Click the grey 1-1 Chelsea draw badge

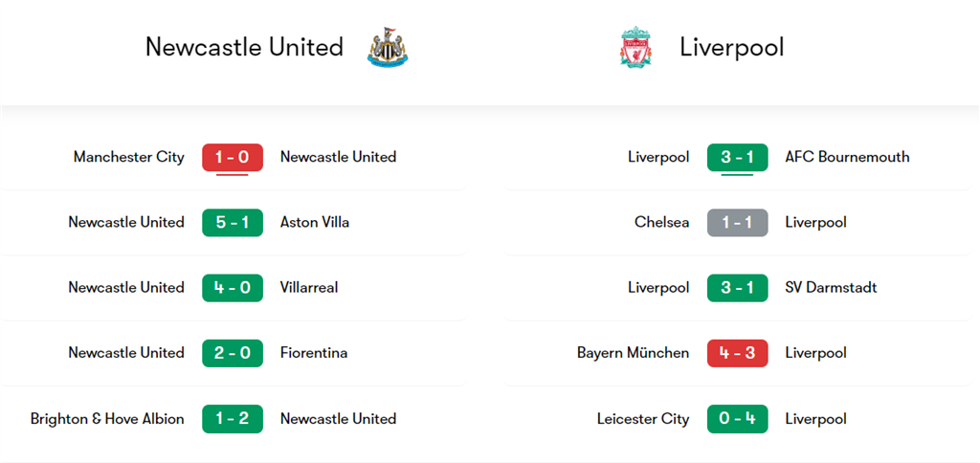pos(737,222)
